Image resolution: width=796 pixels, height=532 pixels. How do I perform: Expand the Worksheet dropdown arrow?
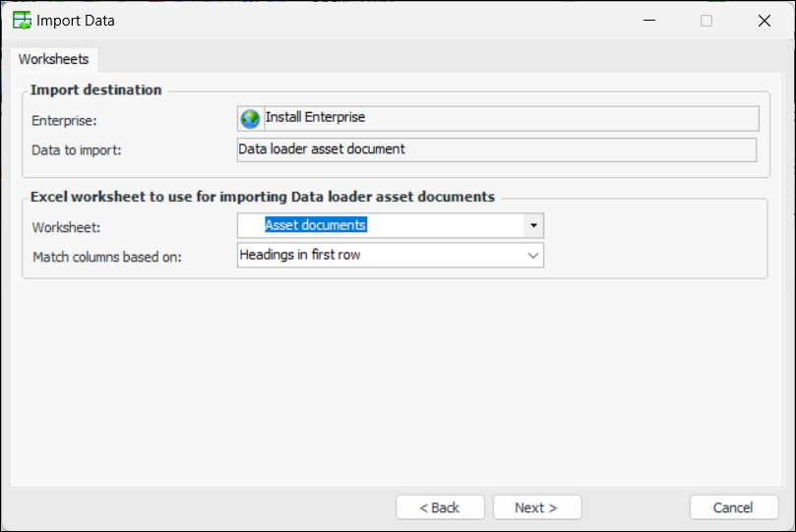pyautogui.click(x=532, y=225)
